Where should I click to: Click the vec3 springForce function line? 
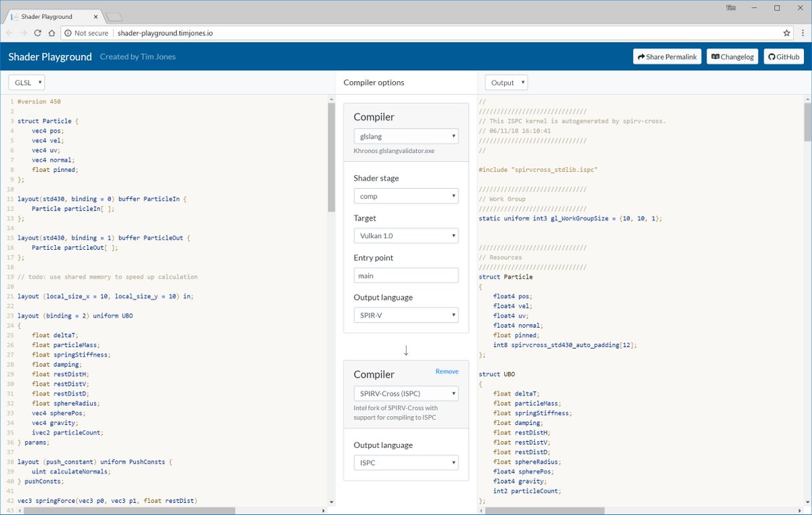point(107,501)
